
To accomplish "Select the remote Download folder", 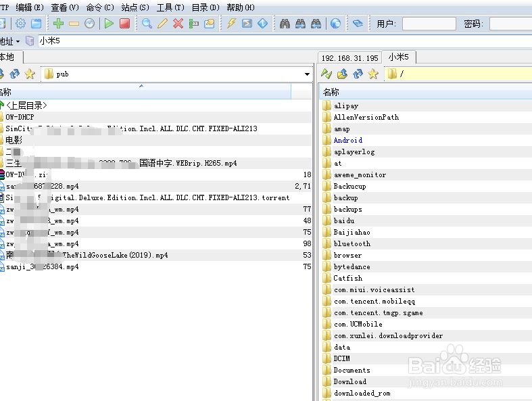I will pyautogui.click(x=350, y=381).
